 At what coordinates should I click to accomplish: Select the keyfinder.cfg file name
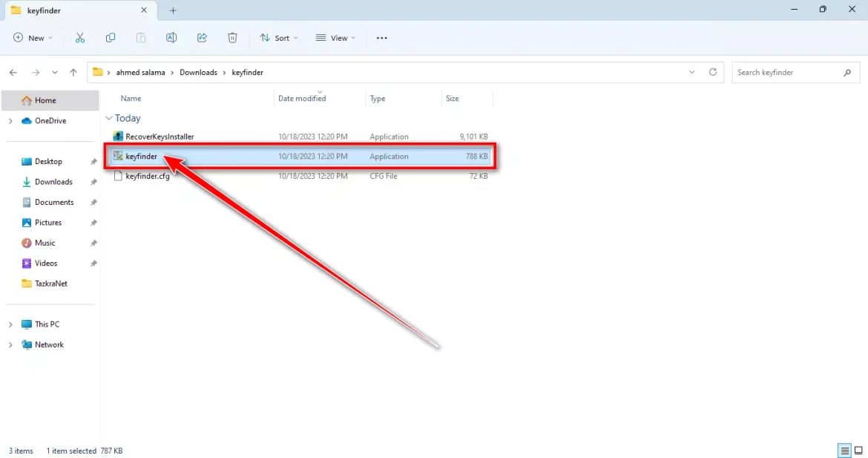coord(147,176)
